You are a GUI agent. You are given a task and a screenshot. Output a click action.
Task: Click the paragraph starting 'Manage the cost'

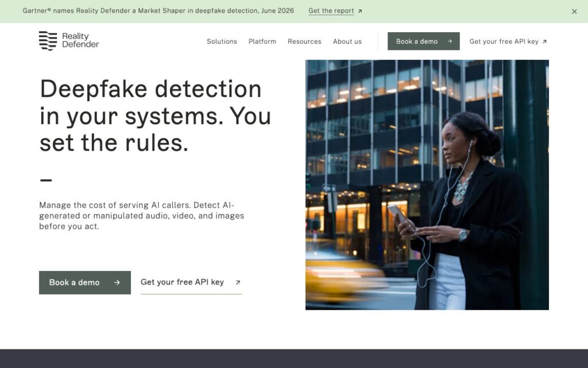(x=142, y=216)
